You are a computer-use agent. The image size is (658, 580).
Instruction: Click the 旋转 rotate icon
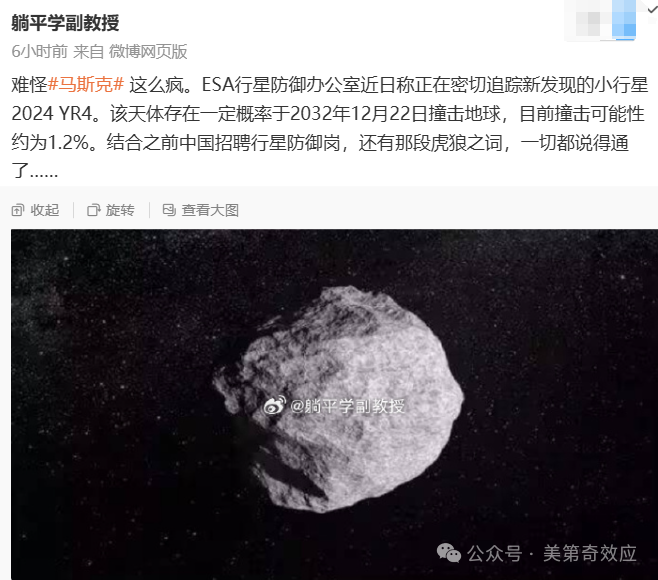pos(94,210)
